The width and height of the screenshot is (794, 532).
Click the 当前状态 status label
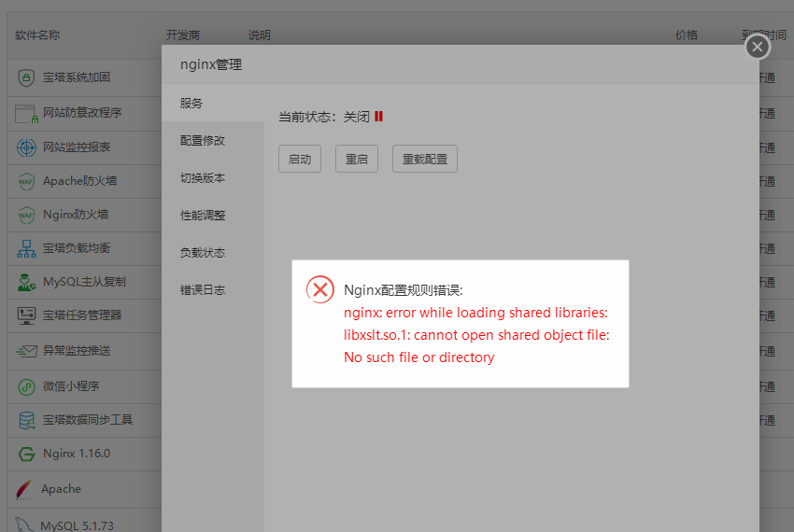(307, 117)
